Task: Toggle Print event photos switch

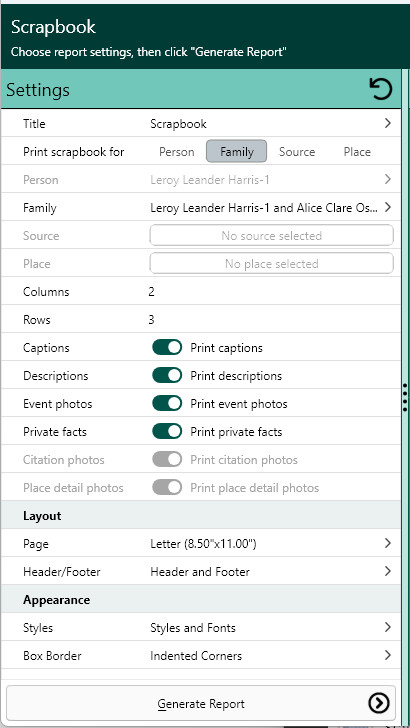Action: [167, 404]
